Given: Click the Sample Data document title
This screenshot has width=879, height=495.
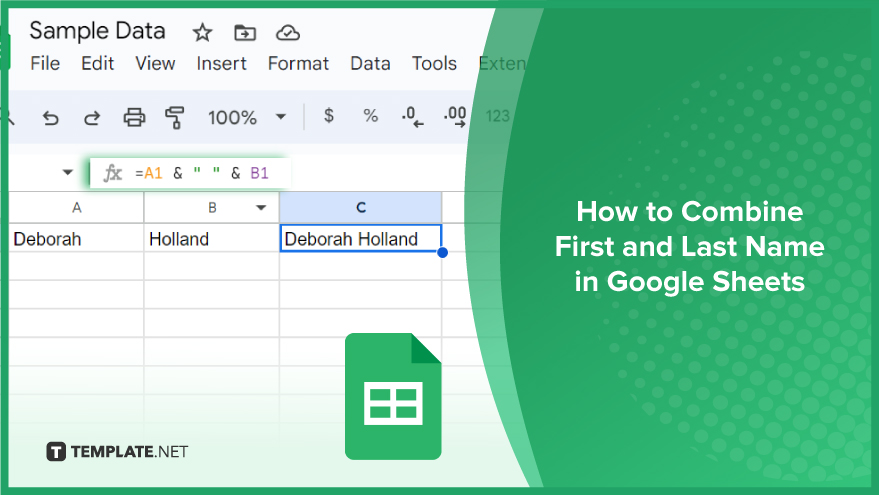Looking at the screenshot, I should pyautogui.click(x=98, y=31).
